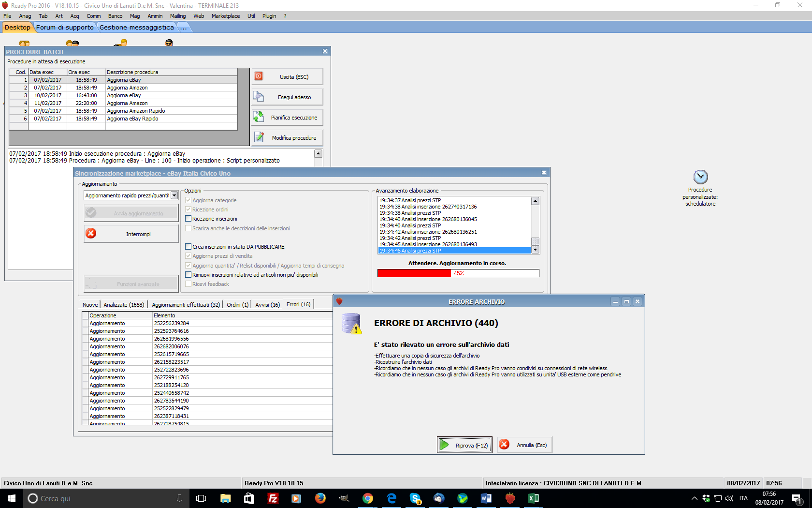812x508 pixels.
Task: Click scroll-down arrow in Avanzamento elaborazione log
Action: coord(535,250)
